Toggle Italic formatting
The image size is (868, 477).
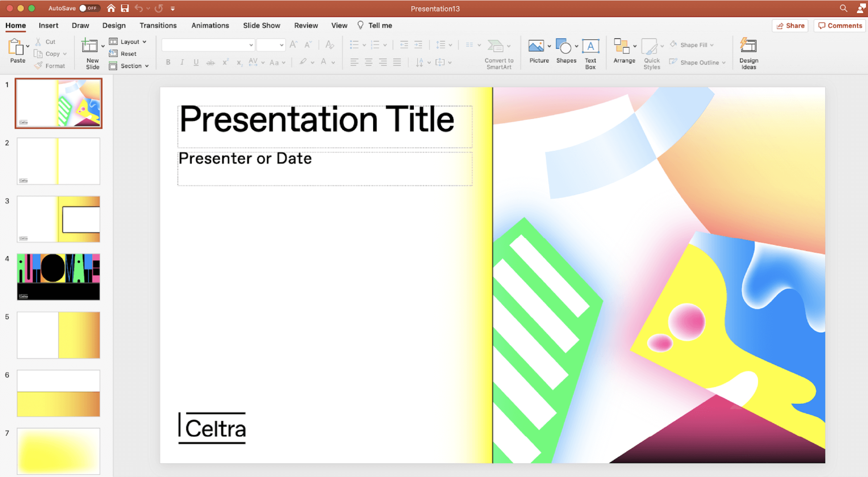pos(182,62)
